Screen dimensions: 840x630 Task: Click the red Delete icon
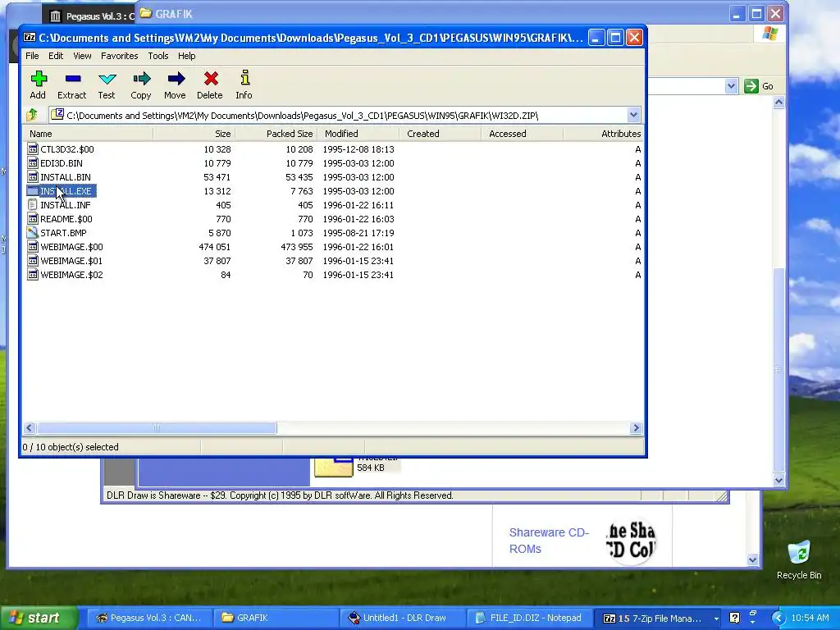point(211,79)
